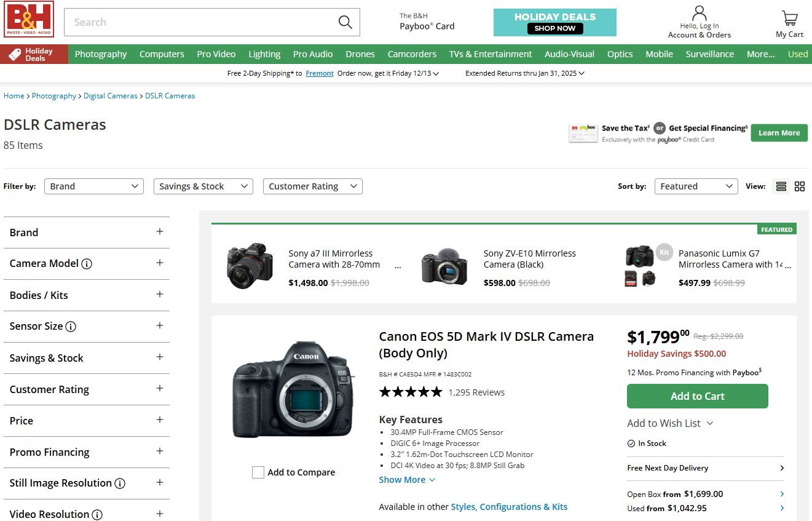The height and width of the screenshot is (521, 812).
Task: Open Savings & Stock filter dropdown
Action: click(x=203, y=186)
